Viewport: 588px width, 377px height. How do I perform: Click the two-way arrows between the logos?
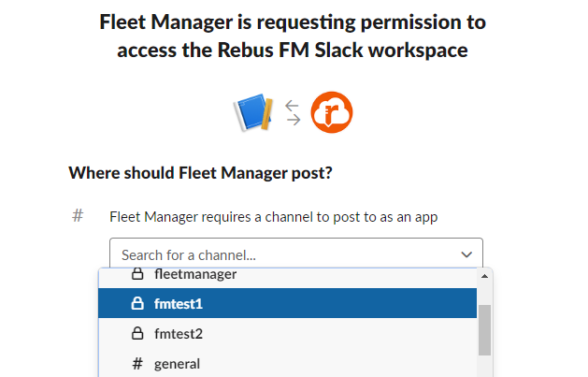(x=293, y=113)
